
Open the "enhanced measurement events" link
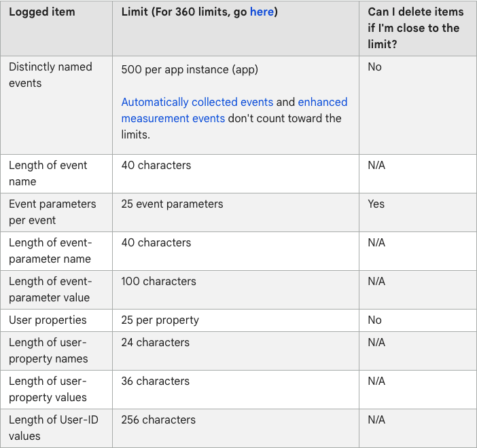coord(322,102)
